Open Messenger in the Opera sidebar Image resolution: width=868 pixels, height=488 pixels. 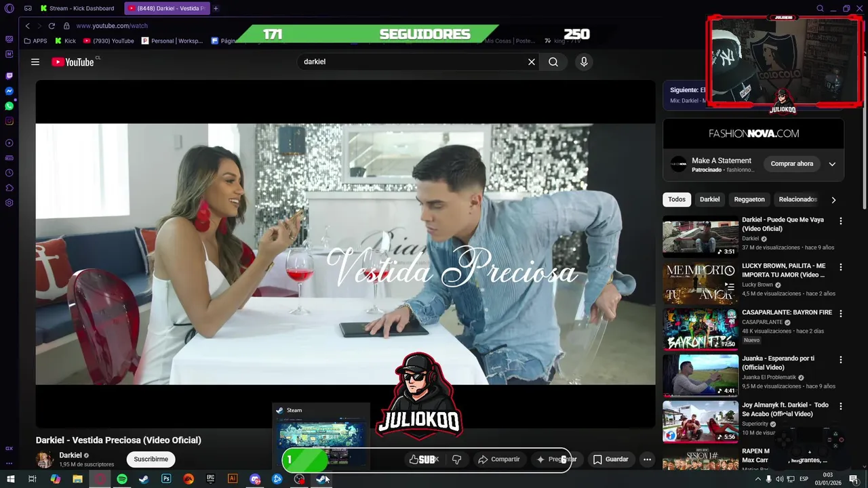tap(9, 91)
